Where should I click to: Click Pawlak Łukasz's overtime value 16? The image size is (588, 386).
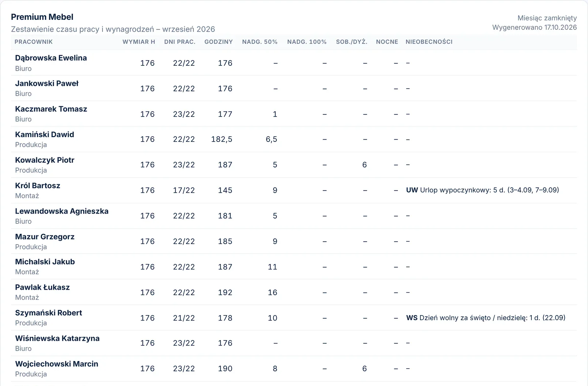pyautogui.click(x=273, y=293)
